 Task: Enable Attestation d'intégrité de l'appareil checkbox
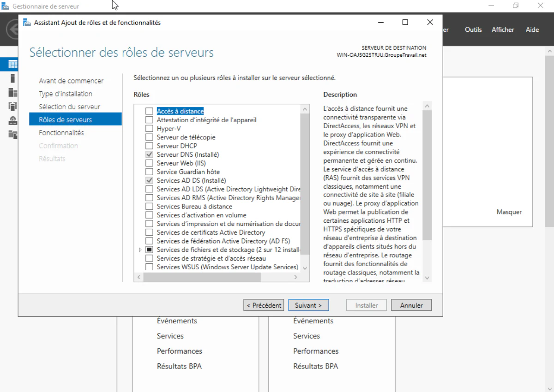[x=149, y=120]
